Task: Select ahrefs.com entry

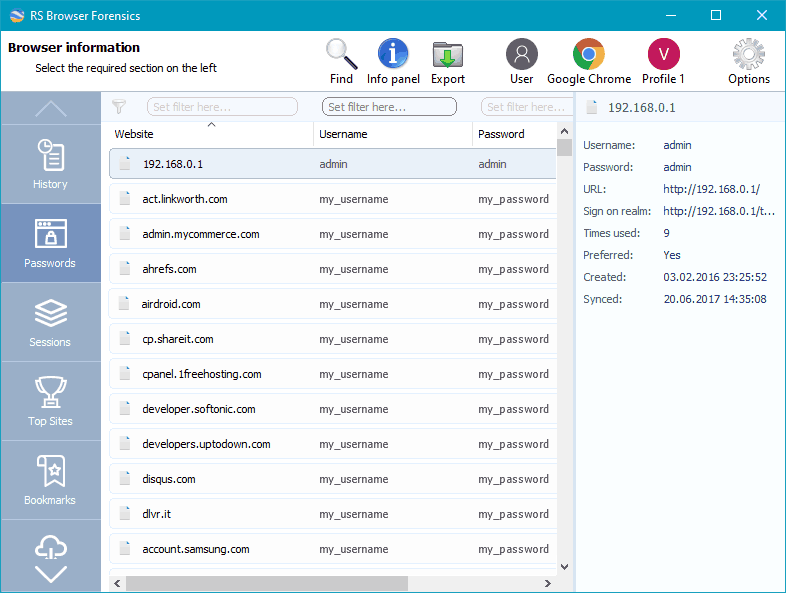Action: 333,269
